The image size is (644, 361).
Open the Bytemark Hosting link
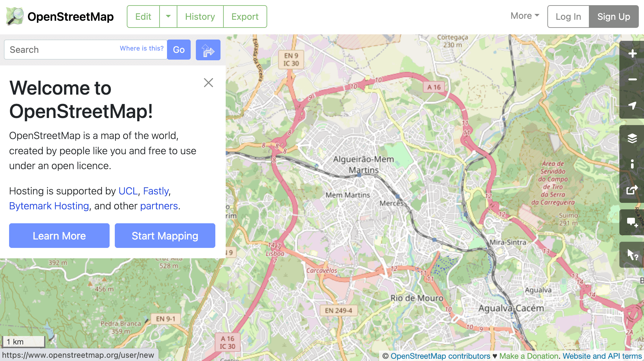(49, 206)
